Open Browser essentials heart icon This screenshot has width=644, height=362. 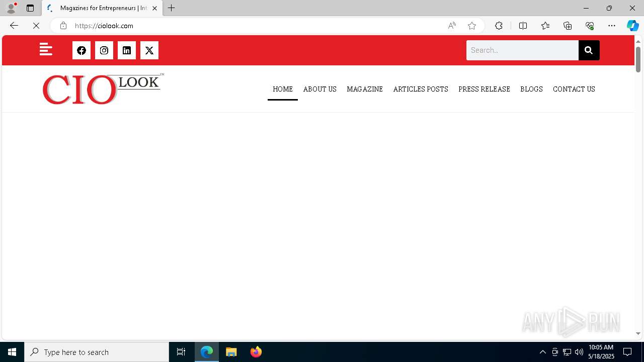[x=590, y=26]
